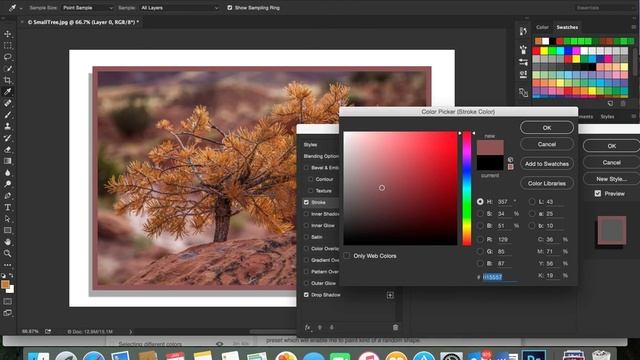Viewport: 640px width, 360px height.
Task: Click the swap foreground and background colors icon
Action: tap(11, 276)
